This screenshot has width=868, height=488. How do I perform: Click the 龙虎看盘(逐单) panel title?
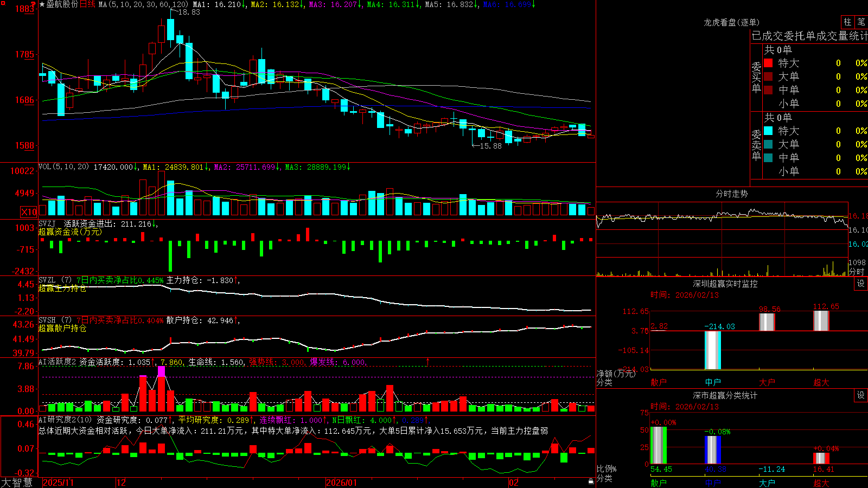pyautogui.click(x=731, y=22)
